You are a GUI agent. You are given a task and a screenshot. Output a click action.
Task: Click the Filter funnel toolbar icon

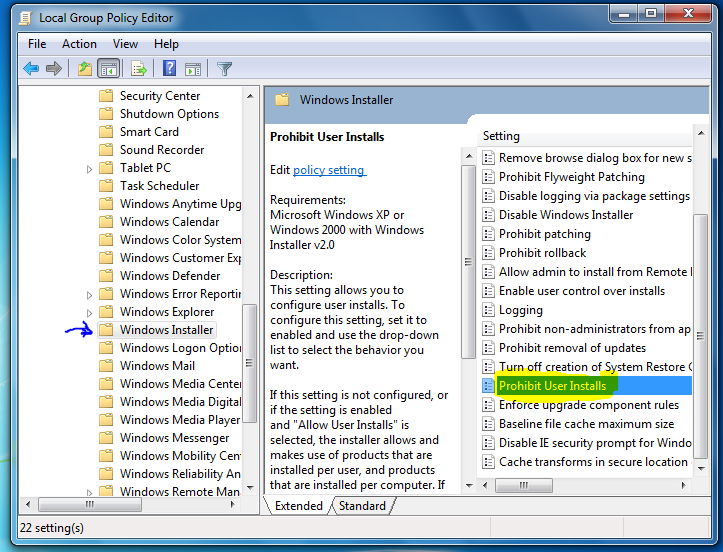point(224,69)
